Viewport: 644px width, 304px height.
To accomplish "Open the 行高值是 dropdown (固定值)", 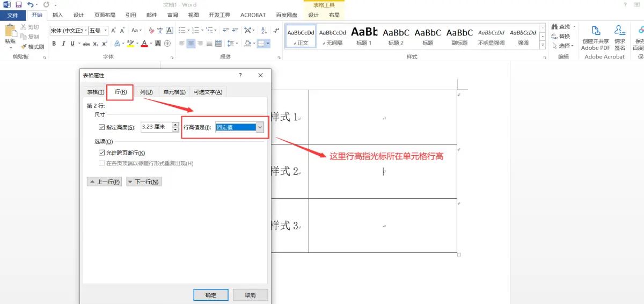I will [260, 127].
